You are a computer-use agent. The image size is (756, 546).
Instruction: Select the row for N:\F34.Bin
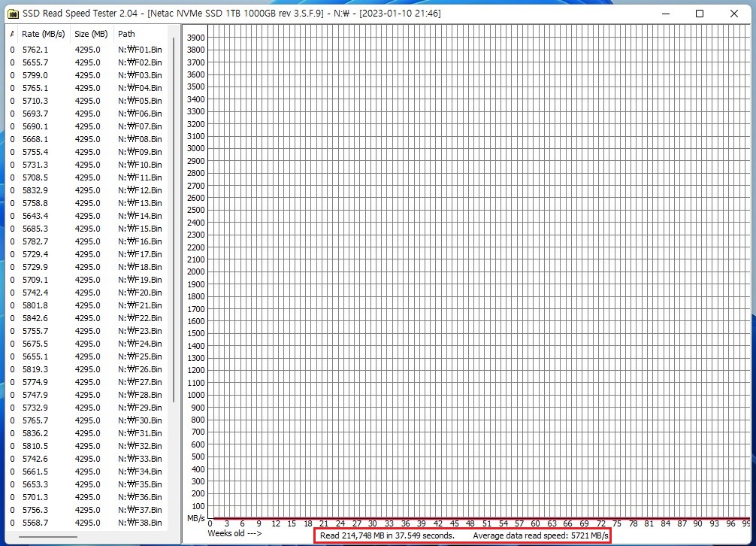click(x=86, y=472)
